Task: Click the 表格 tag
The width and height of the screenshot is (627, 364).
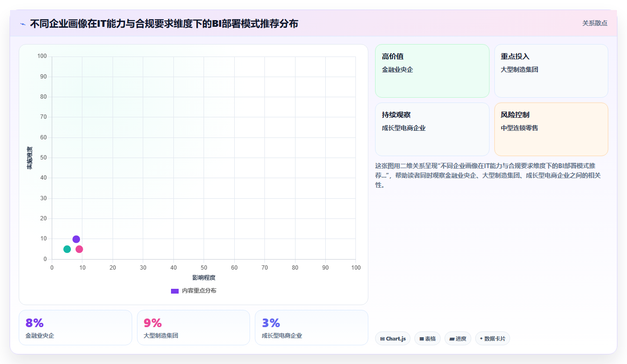Action: 427,339
